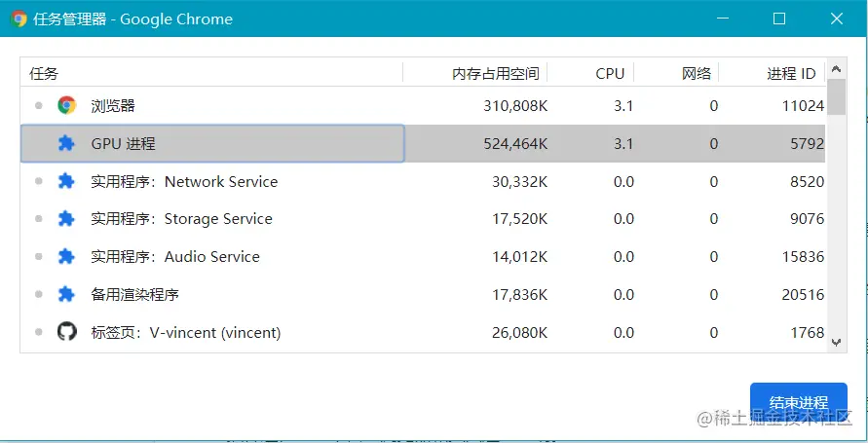Sort by the 进程 ID column header
868x443 pixels.
[790, 73]
